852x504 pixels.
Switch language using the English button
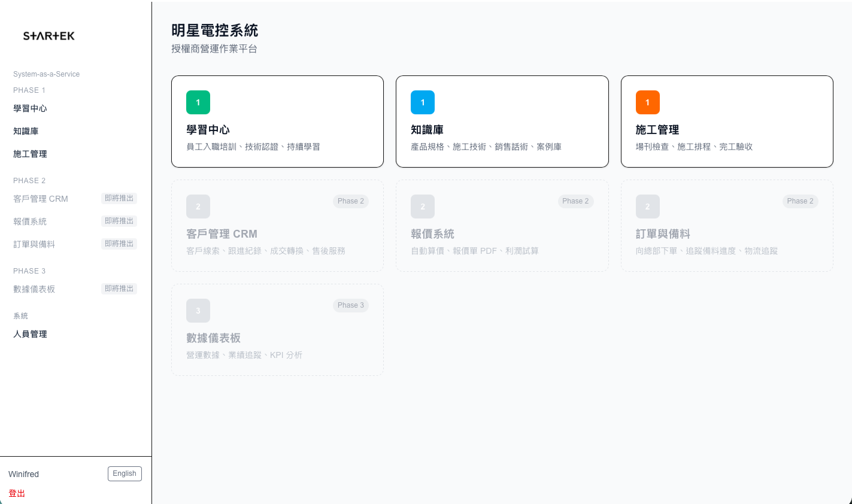[124, 473]
